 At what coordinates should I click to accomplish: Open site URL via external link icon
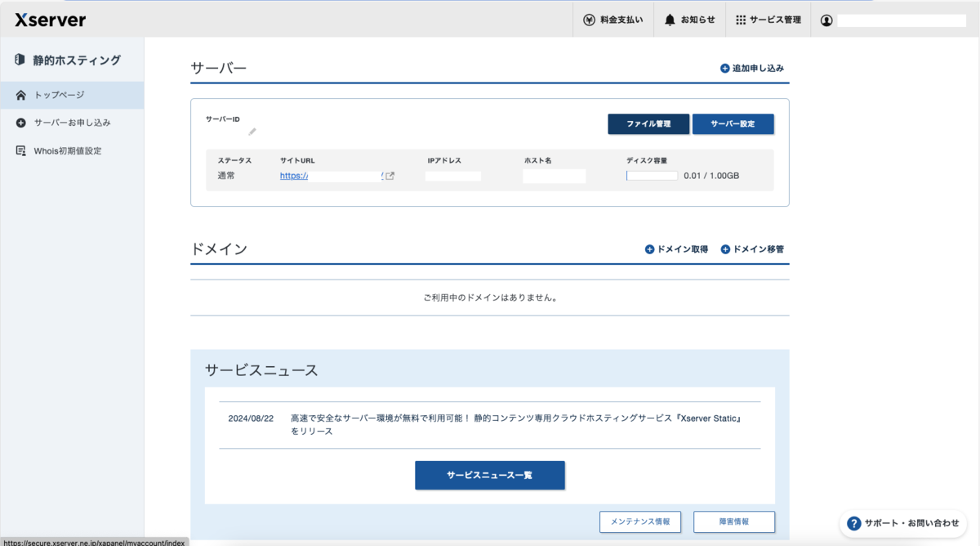point(390,175)
